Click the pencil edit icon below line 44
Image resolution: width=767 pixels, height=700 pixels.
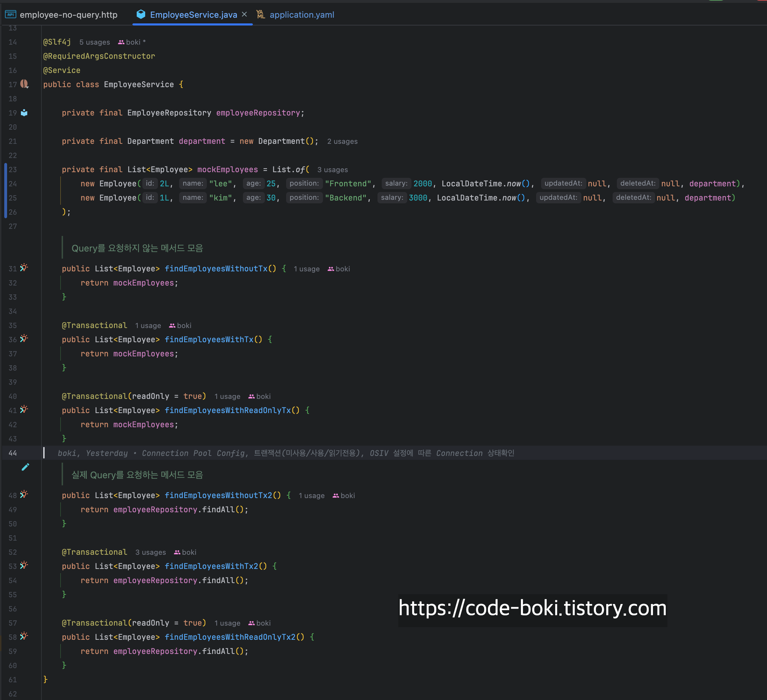pyautogui.click(x=25, y=467)
